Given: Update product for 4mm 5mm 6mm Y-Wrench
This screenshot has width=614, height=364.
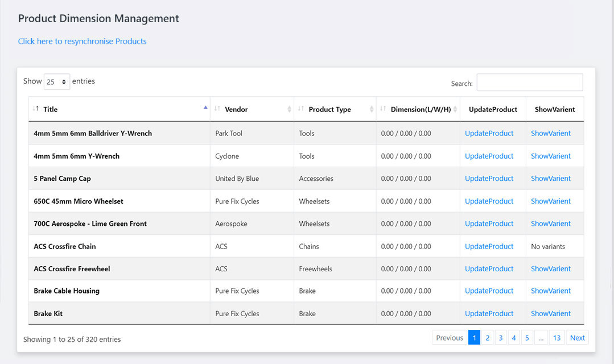Looking at the screenshot, I should (489, 156).
